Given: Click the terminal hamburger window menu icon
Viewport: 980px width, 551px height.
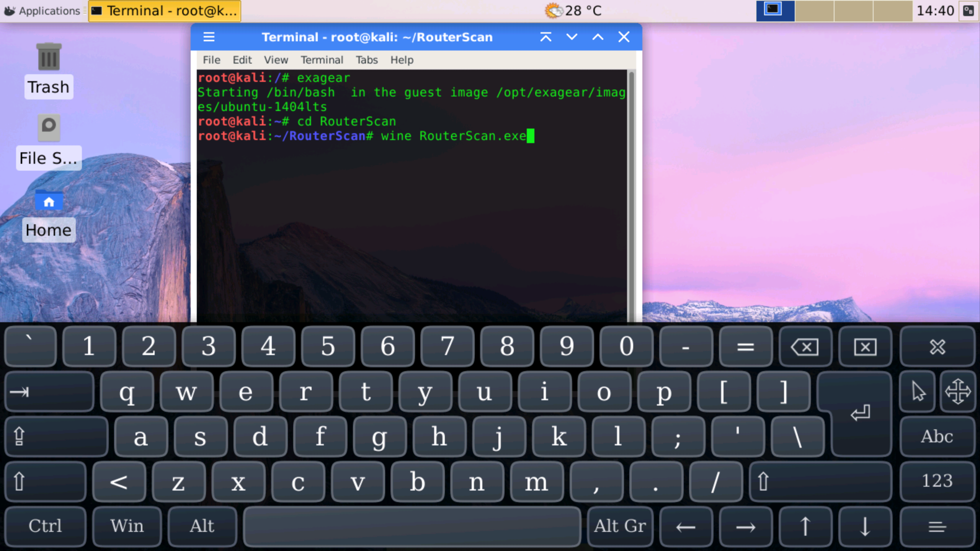Looking at the screenshot, I should [209, 37].
